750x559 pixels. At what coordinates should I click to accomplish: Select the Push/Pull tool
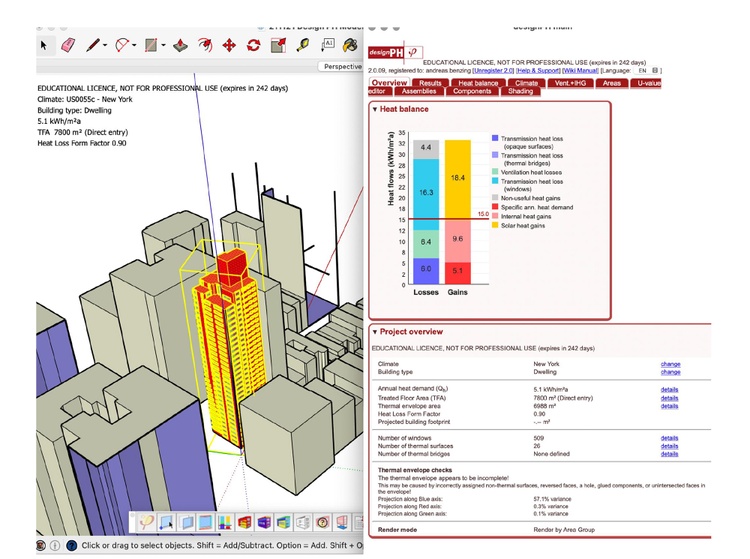click(x=180, y=45)
